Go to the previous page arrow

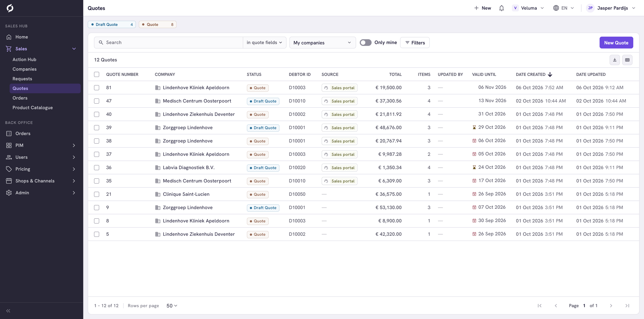click(x=556, y=306)
